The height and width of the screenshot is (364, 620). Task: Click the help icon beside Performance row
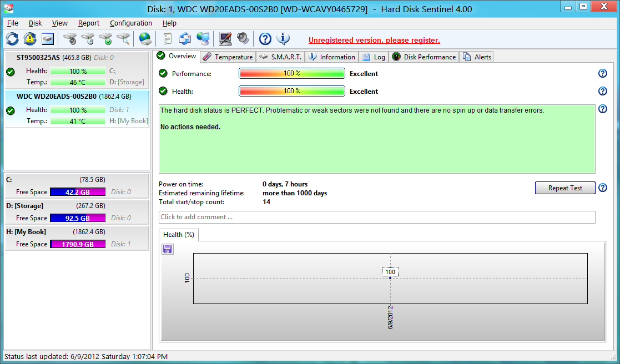click(603, 73)
